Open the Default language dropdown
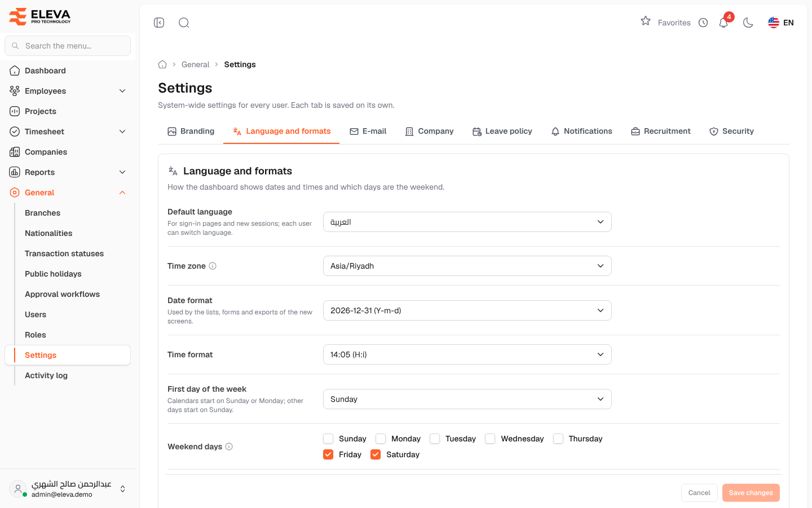The height and width of the screenshot is (508, 812). click(x=467, y=222)
